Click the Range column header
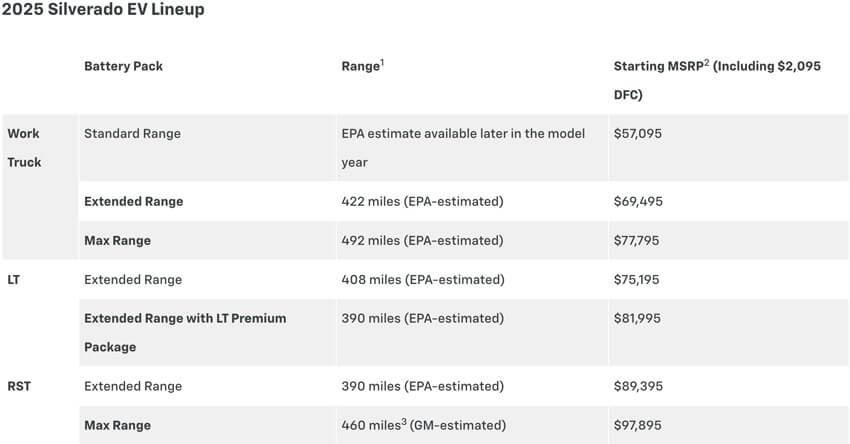 (362, 66)
